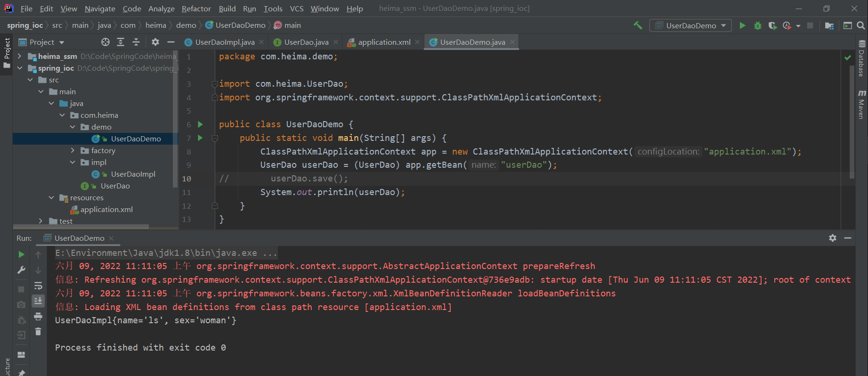This screenshot has width=868, height=376.
Task: Open the Database side tool window
Action: pos(862,58)
